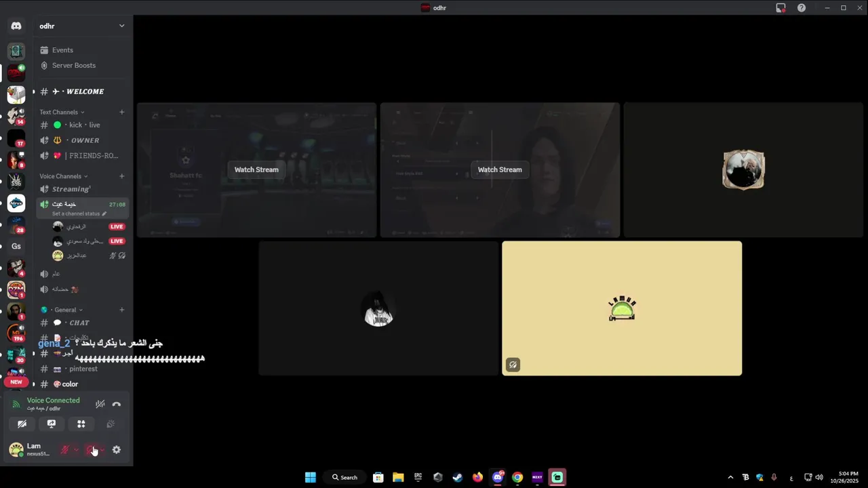The height and width of the screenshot is (488, 868).
Task: Click second LIVE badge in voice list
Action: coord(117,241)
